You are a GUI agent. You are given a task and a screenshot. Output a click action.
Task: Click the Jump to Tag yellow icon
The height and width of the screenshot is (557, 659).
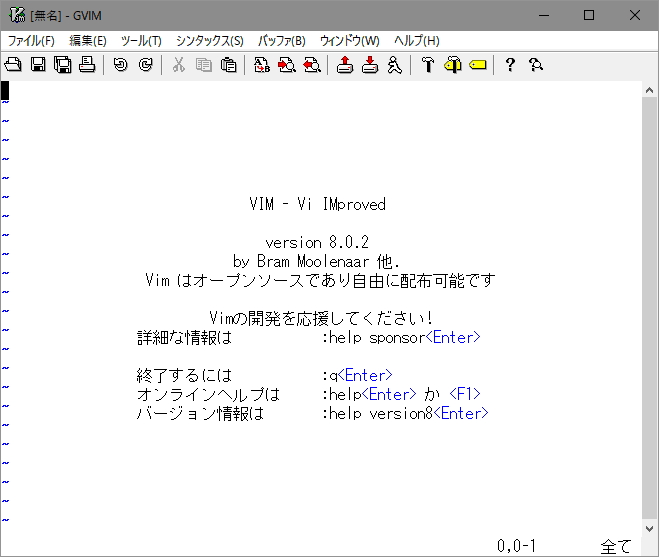[477, 65]
